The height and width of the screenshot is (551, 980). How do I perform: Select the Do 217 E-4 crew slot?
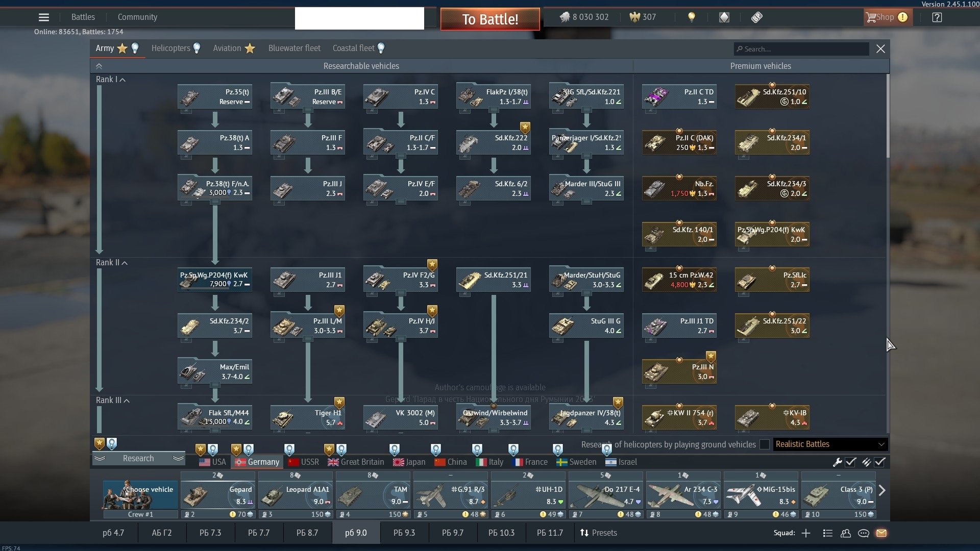(606, 495)
